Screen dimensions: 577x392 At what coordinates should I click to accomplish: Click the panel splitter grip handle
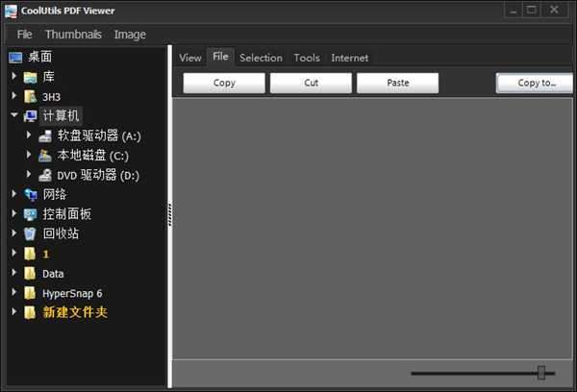[x=169, y=214]
